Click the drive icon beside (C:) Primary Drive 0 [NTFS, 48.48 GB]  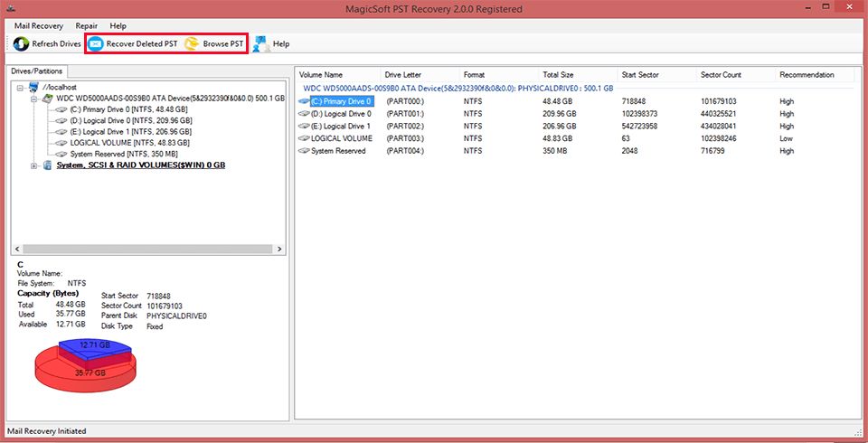coord(61,109)
